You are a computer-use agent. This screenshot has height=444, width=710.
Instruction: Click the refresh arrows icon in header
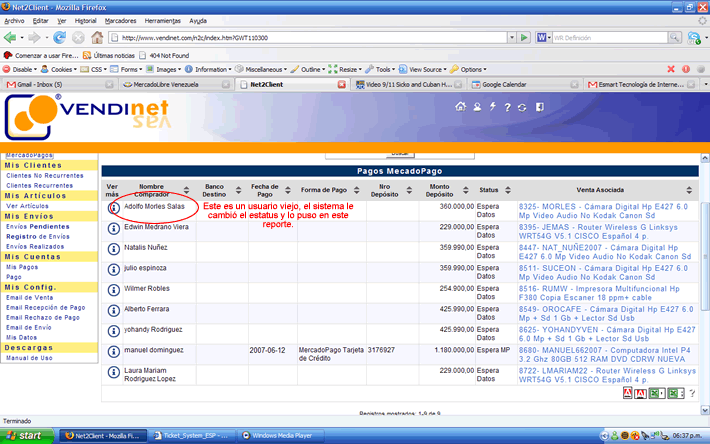pos(522,107)
